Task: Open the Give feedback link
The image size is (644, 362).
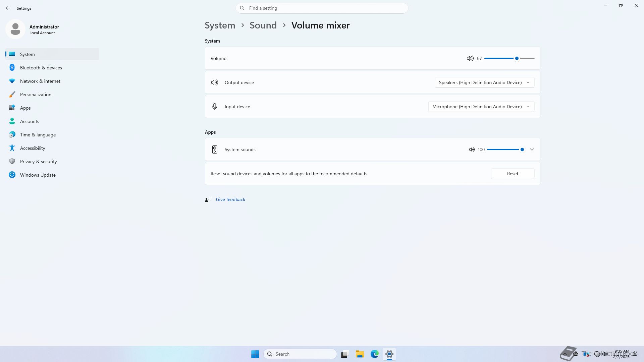Action: 230,199
